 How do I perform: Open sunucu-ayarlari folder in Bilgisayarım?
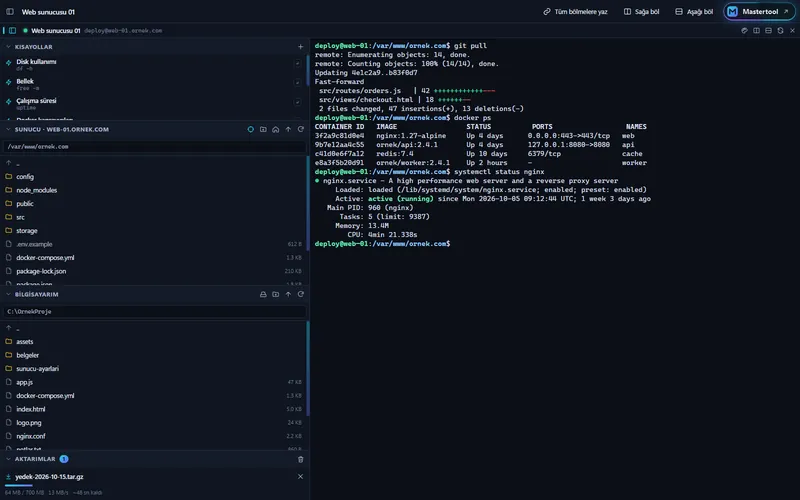coord(153,369)
